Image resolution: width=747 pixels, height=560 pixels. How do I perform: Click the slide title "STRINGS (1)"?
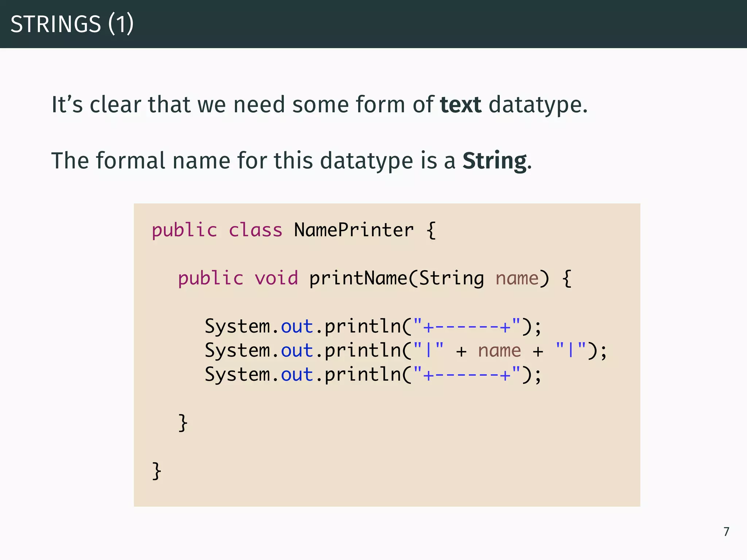72,24
